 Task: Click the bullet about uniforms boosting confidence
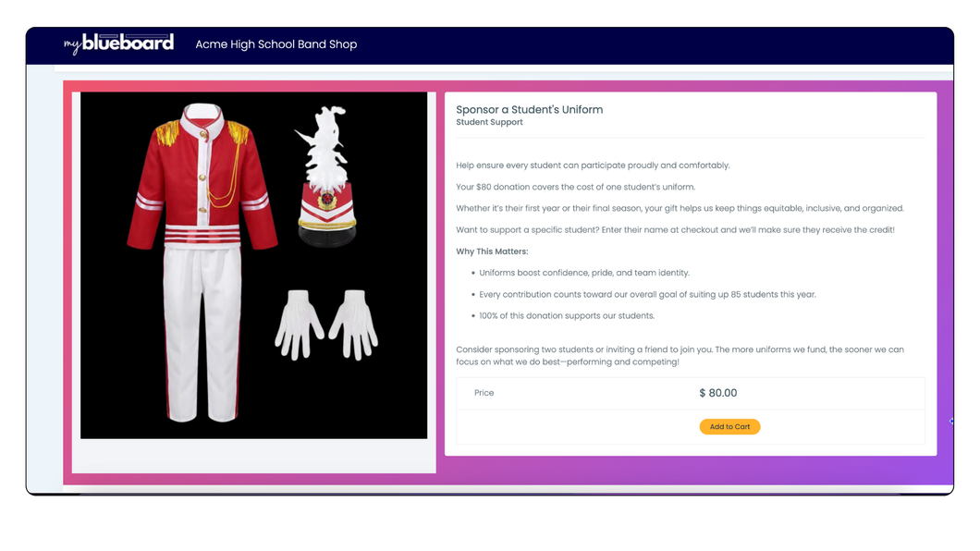[584, 273]
